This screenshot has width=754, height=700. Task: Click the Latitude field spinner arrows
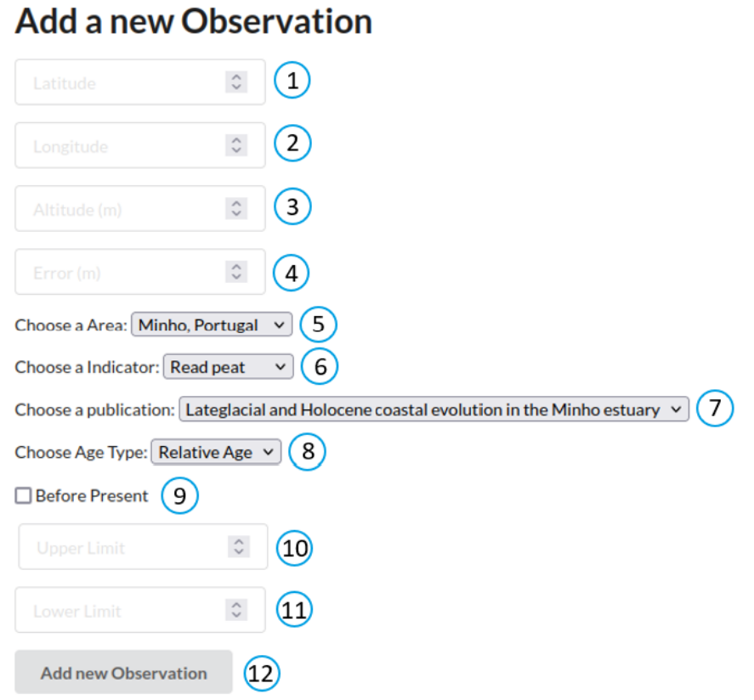(x=236, y=82)
